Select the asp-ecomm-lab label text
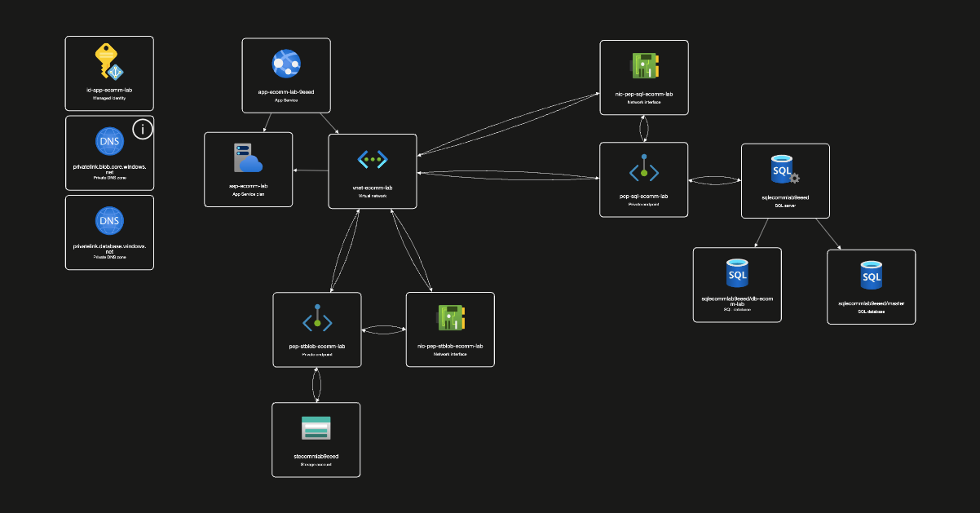980x513 pixels. [249, 186]
